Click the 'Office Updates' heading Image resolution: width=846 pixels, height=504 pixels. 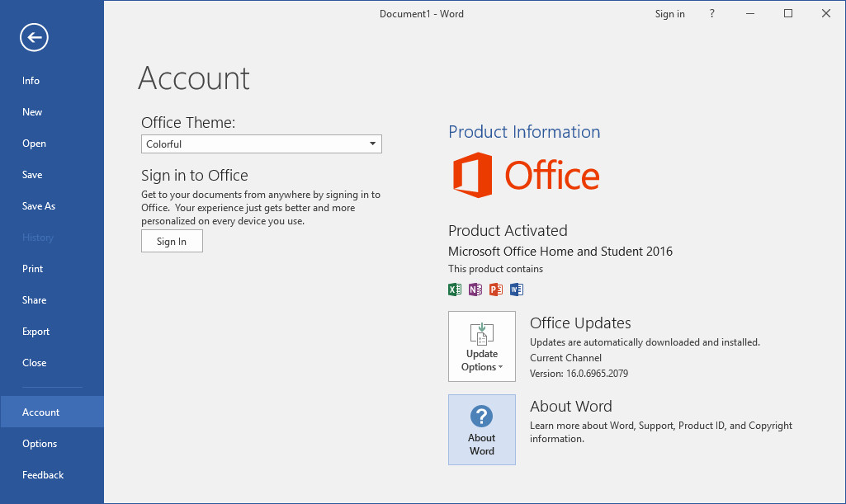point(580,323)
